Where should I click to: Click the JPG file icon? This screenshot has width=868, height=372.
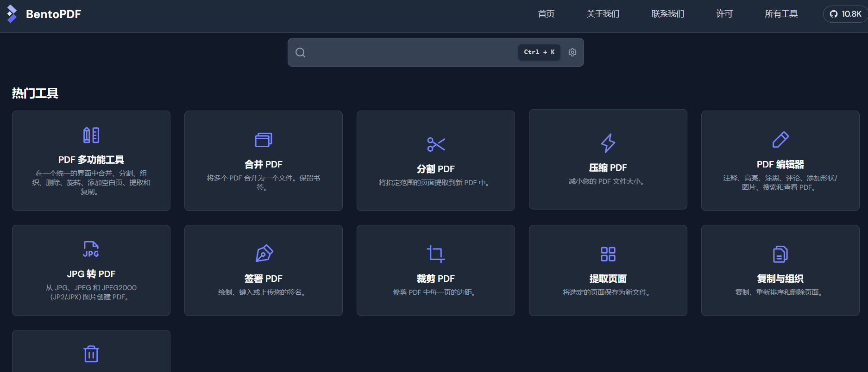(x=91, y=249)
